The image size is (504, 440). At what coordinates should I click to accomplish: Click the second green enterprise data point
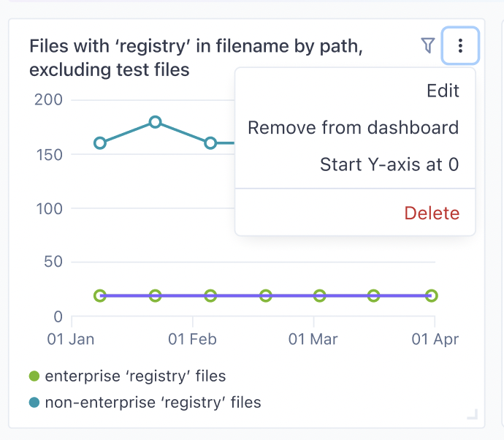(155, 296)
